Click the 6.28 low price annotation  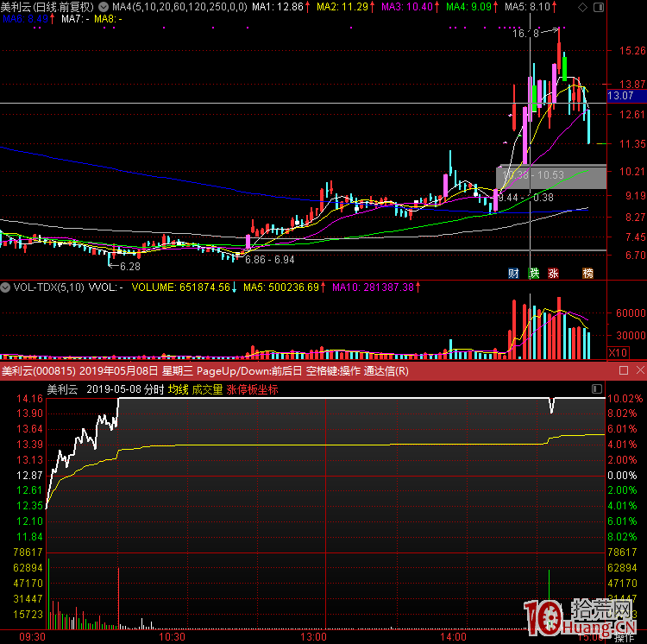[130, 267]
